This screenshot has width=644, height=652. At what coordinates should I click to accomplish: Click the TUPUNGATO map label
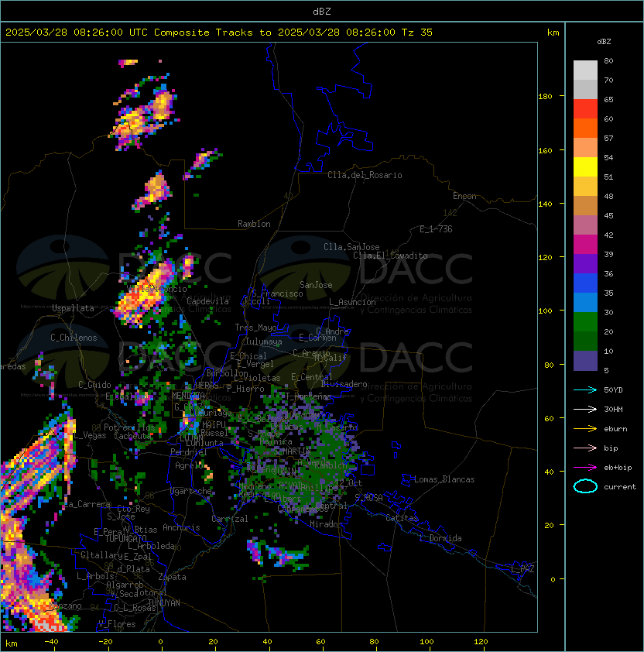[125, 539]
